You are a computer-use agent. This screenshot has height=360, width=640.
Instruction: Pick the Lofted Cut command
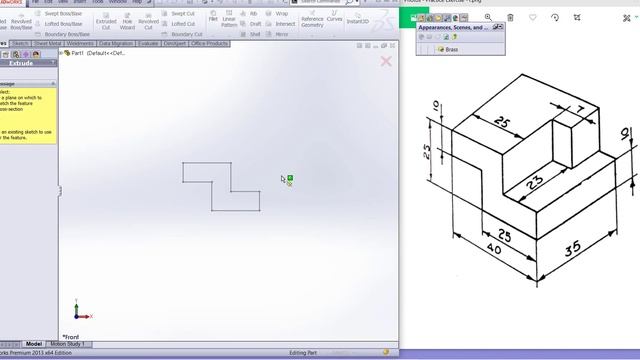point(178,24)
